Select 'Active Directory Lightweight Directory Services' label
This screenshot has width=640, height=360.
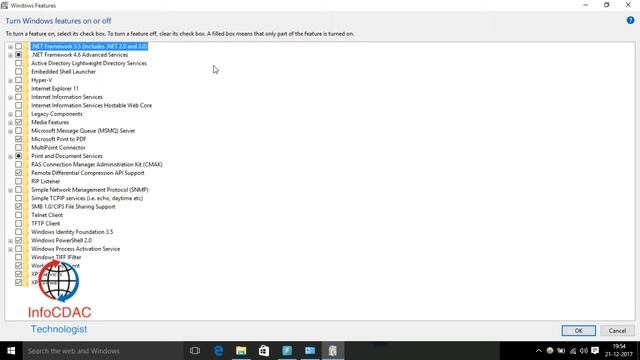point(89,63)
